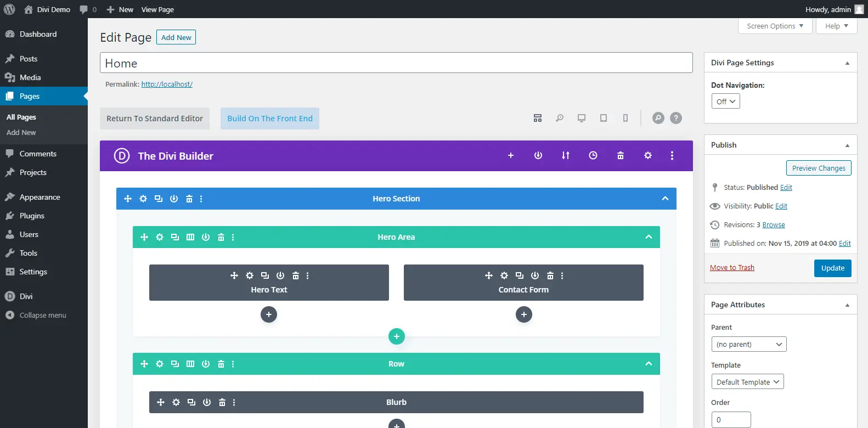868x428 pixels.
Task: Expand Screen Options panel
Action: 775,26
